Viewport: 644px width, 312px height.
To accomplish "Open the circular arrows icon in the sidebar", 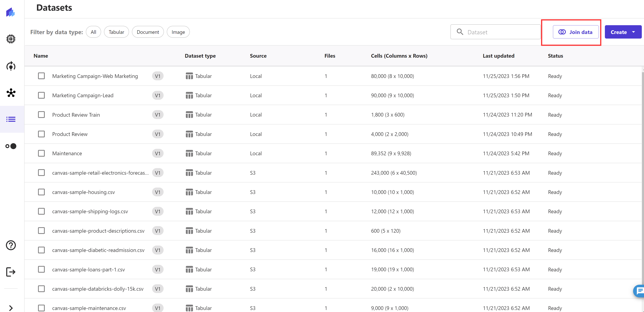I will [11, 66].
